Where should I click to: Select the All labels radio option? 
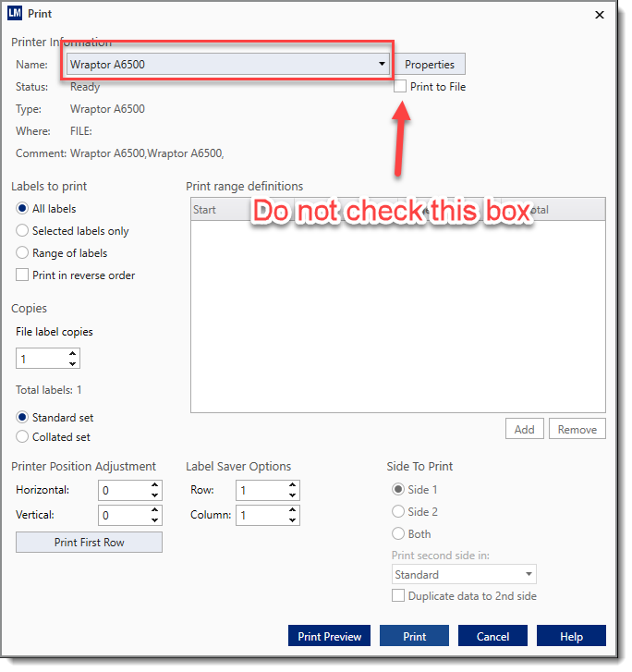[23, 209]
